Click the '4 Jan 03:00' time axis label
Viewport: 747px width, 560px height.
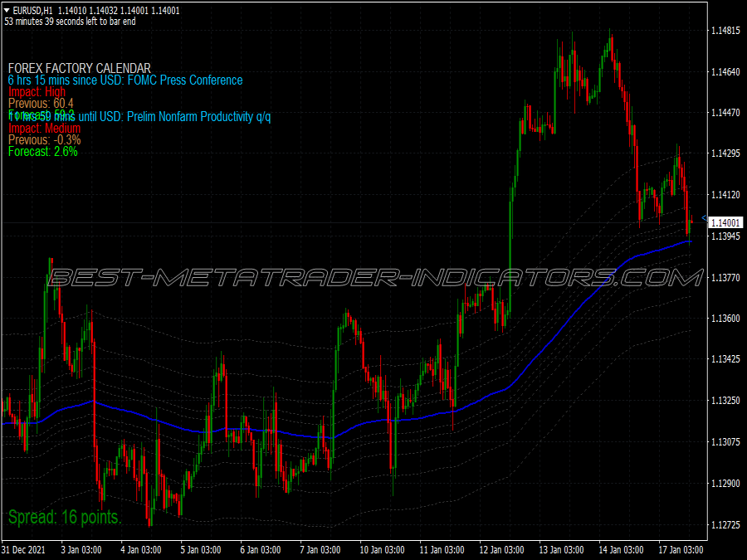click(x=141, y=549)
